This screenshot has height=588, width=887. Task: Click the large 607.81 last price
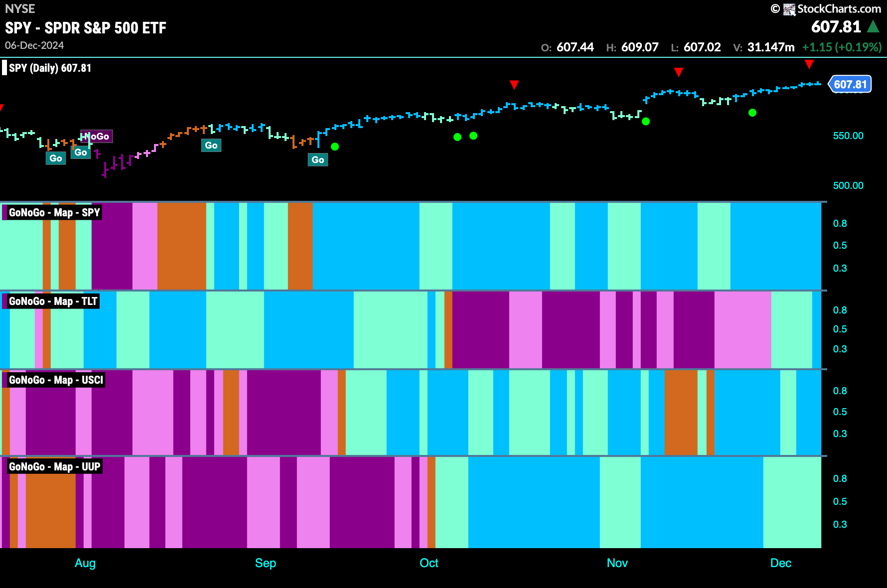pyautogui.click(x=836, y=26)
